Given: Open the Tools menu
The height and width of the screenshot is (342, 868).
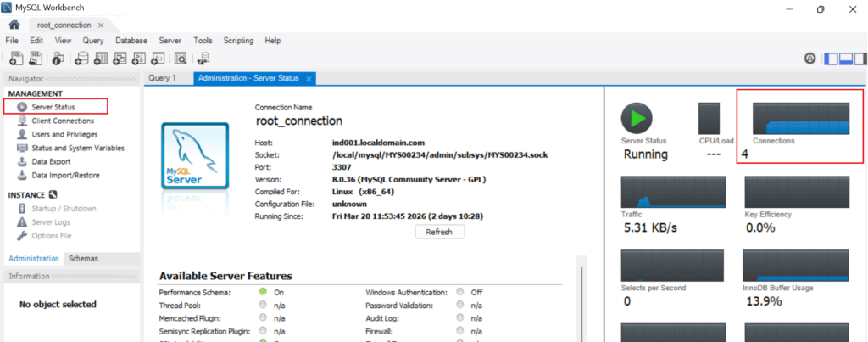Looking at the screenshot, I should 203,41.
